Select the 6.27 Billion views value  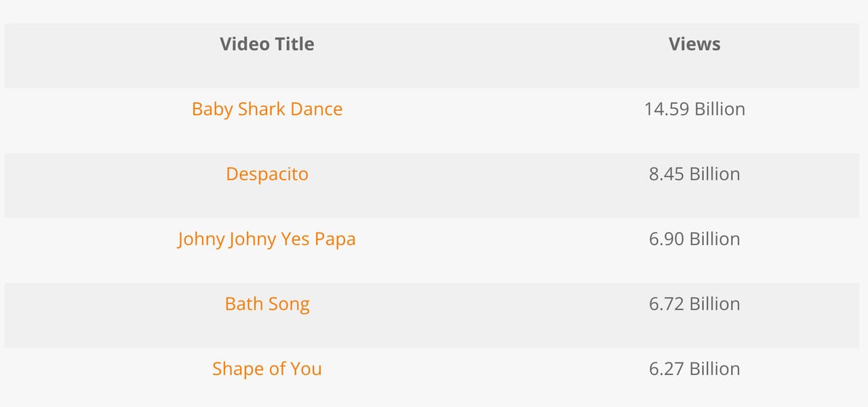(x=694, y=368)
